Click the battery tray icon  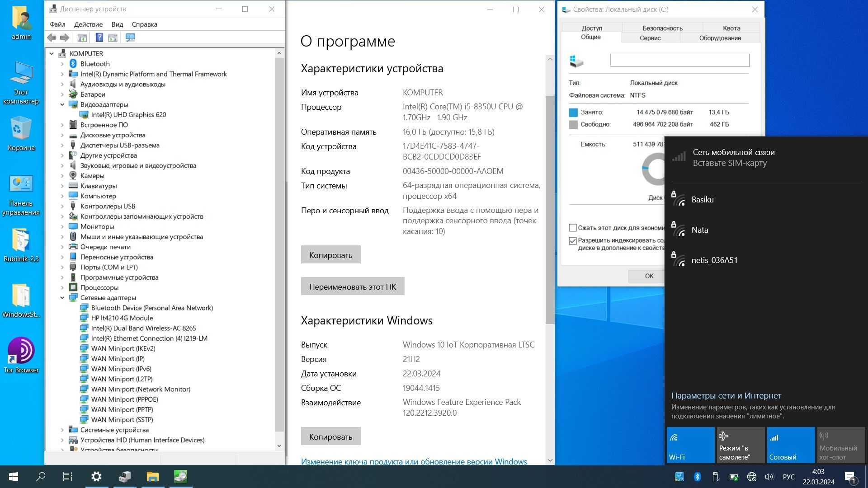pyautogui.click(x=734, y=477)
